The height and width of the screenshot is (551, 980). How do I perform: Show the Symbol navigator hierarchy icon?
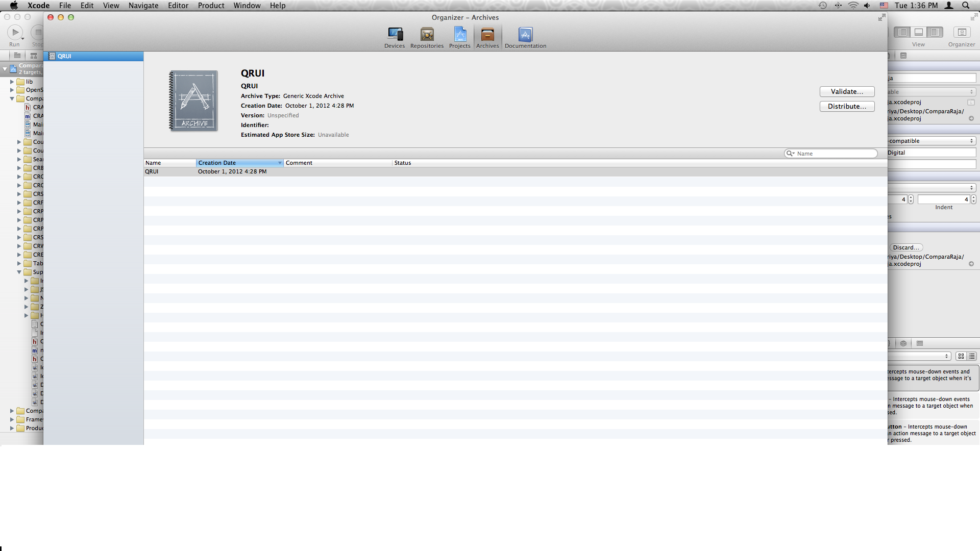[34, 56]
